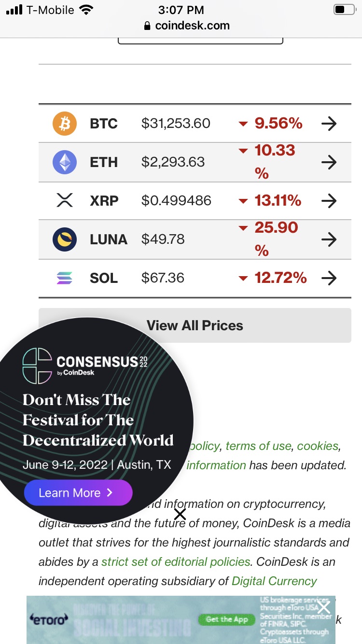Image resolution: width=362 pixels, height=644 pixels.
Task: Open BTC details with arrow
Action: click(x=329, y=124)
